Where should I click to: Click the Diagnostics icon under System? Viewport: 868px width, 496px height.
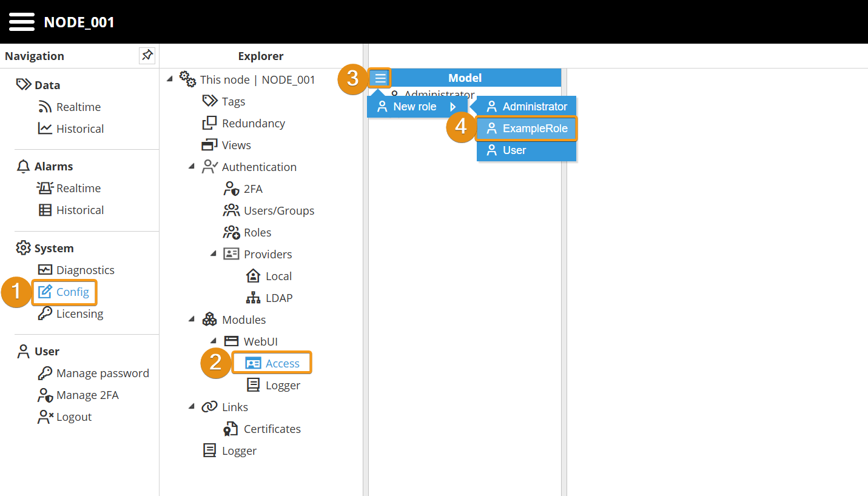point(45,270)
